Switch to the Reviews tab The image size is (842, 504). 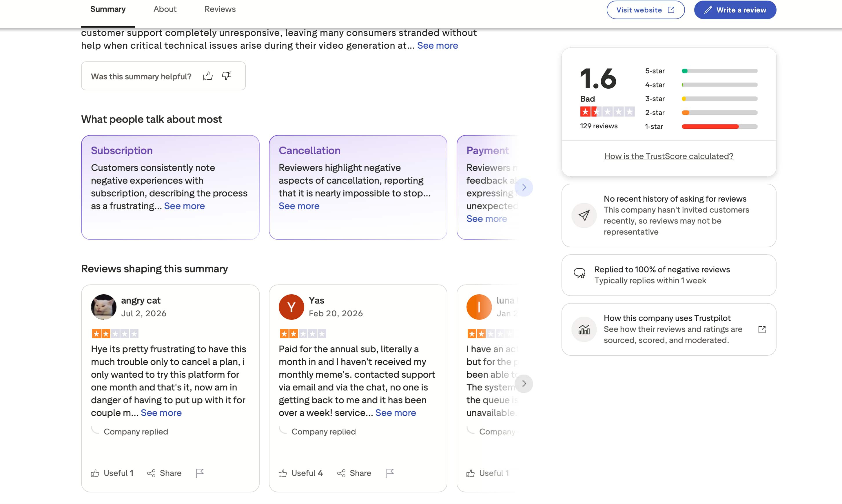tap(220, 10)
